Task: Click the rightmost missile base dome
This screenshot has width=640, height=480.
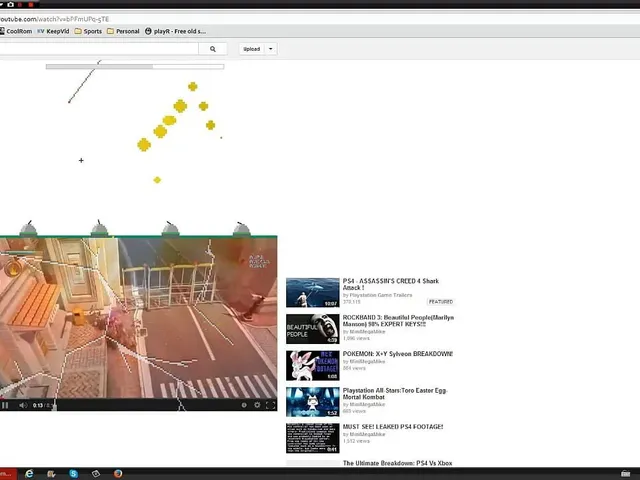Action: click(x=241, y=229)
